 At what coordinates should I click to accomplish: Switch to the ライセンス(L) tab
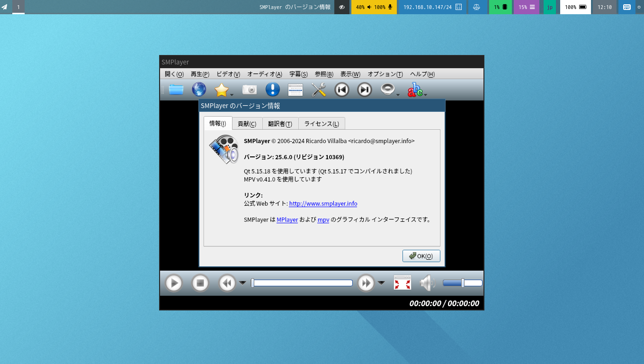point(322,124)
